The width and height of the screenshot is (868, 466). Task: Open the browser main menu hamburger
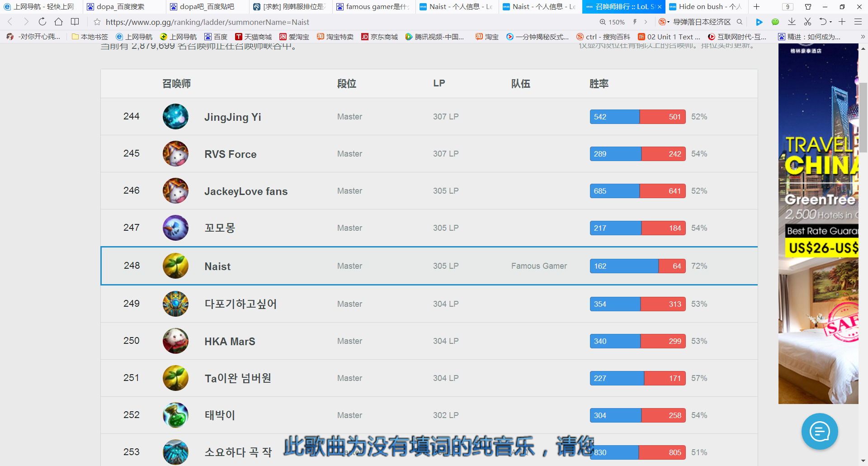(x=858, y=22)
